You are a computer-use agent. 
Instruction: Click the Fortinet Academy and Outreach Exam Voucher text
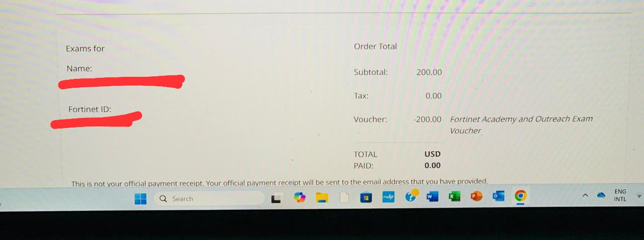pos(521,125)
